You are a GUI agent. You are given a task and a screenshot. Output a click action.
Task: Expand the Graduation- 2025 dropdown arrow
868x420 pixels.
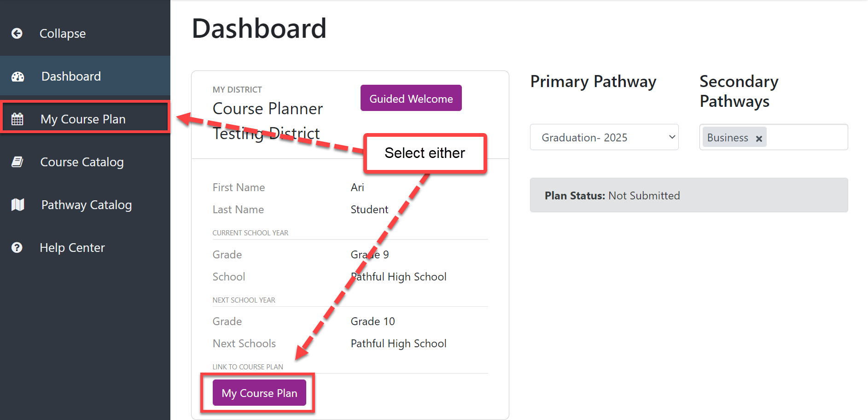click(x=672, y=137)
